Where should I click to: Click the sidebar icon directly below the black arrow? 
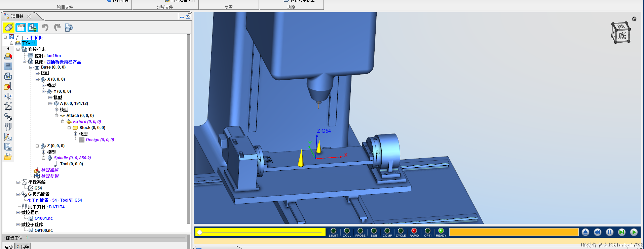pos(8,56)
